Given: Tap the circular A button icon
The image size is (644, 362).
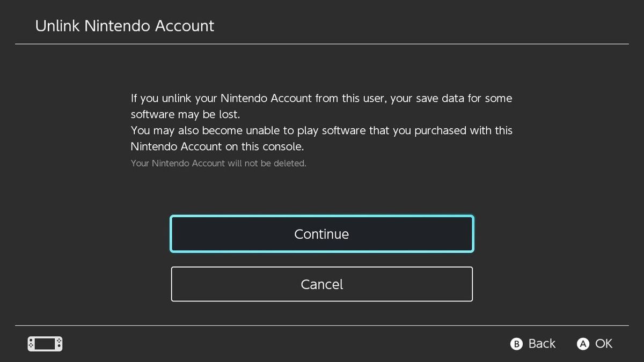Looking at the screenshot, I should pos(583,344).
